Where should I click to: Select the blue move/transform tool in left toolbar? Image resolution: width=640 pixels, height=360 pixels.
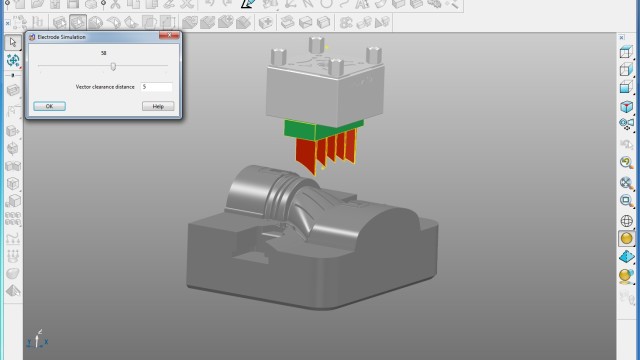[x=13, y=60]
